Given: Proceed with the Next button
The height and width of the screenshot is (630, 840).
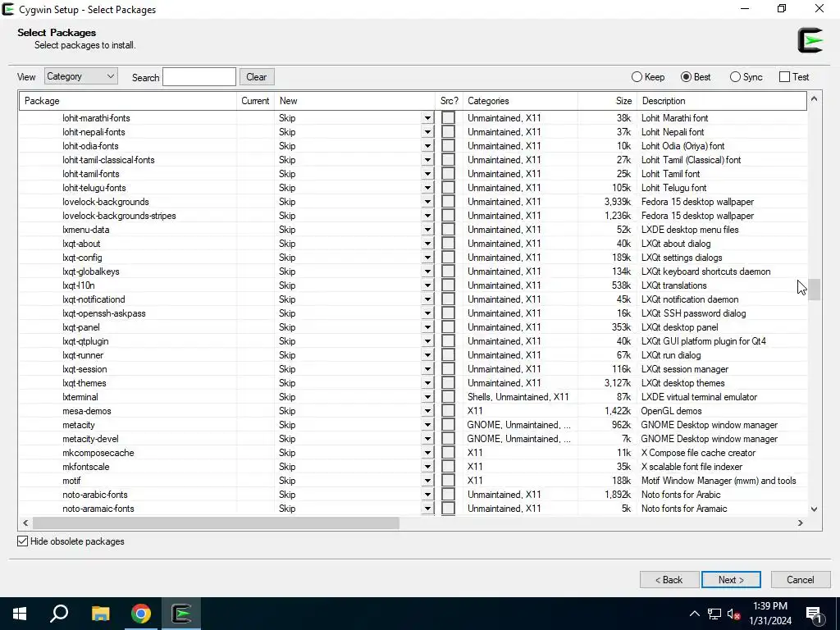Looking at the screenshot, I should pyautogui.click(x=731, y=580).
